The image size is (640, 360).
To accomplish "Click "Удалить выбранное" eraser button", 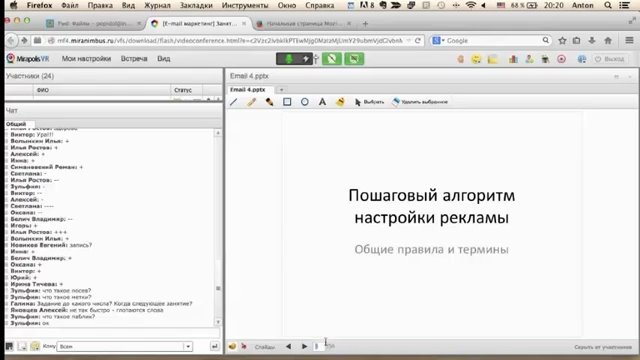I will tap(420, 102).
